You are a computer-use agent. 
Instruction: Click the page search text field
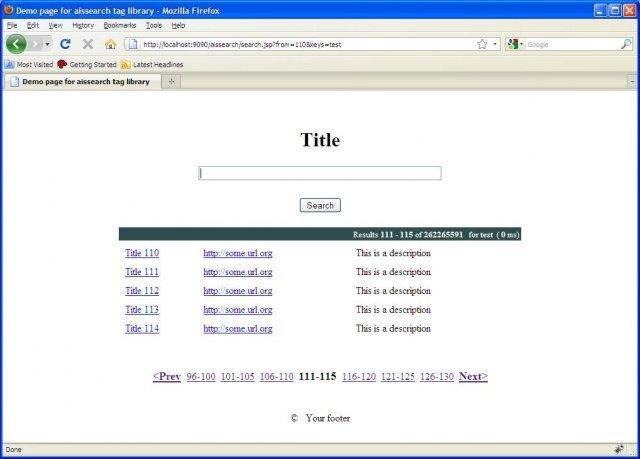320,173
